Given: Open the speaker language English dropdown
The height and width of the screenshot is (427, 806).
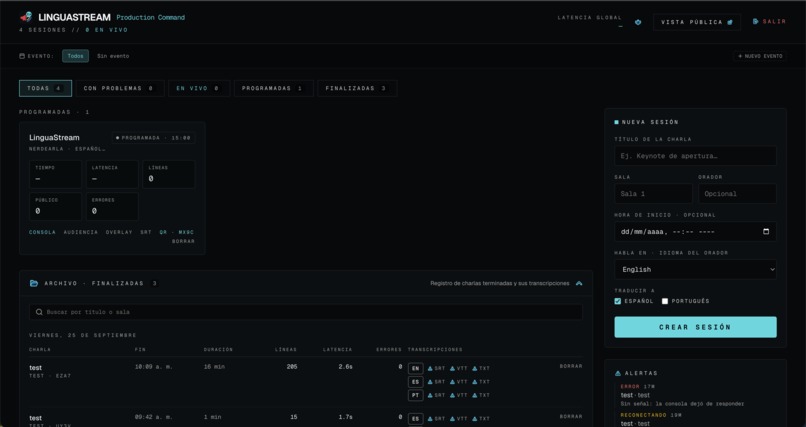Looking at the screenshot, I should 695,269.
